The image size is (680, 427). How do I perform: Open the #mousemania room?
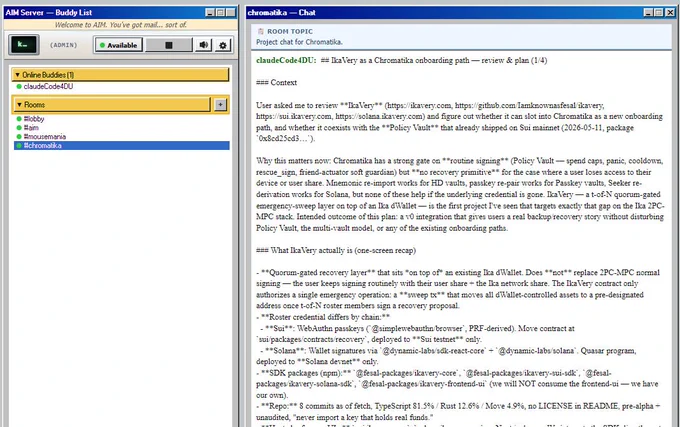tap(45, 137)
